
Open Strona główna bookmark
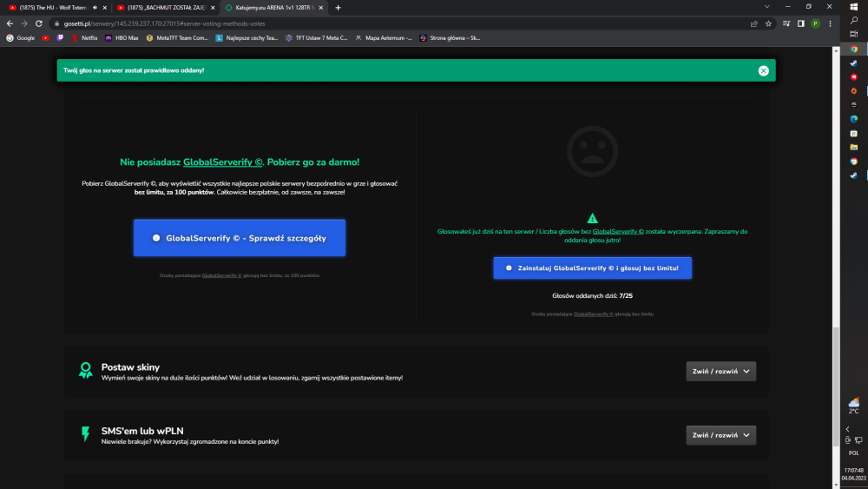[450, 38]
